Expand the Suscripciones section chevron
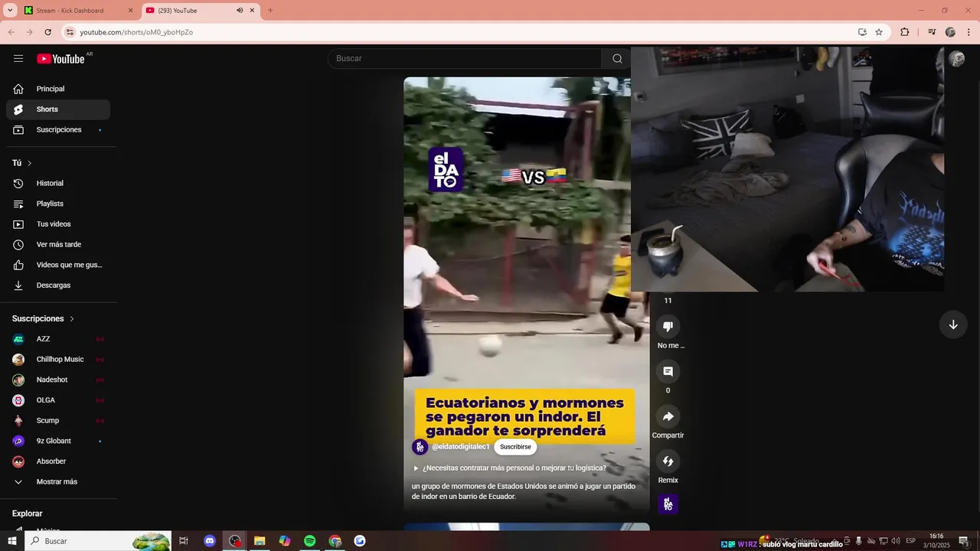 click(72, 318)
